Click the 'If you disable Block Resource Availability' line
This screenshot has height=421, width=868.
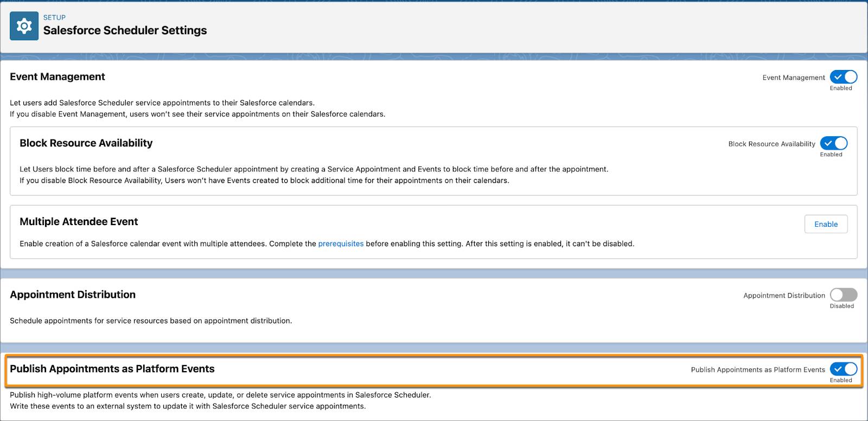[x=264, y=181]
